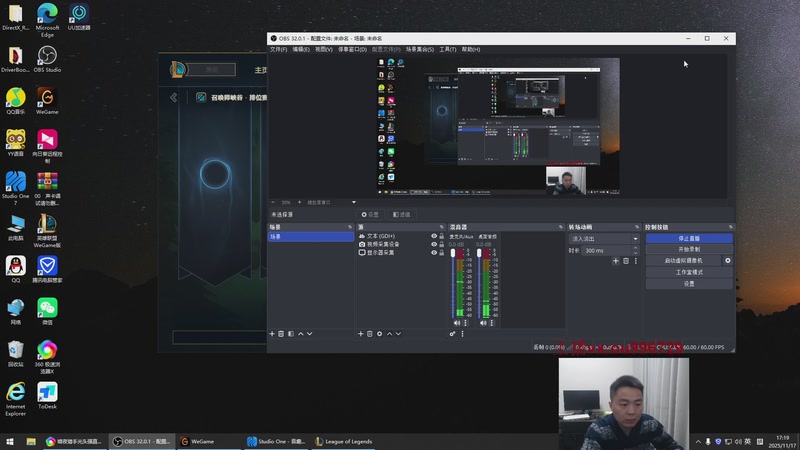Select 场景 item in scenes list
This screenshot has width=800, height=450.
click(x=311, y=237)
